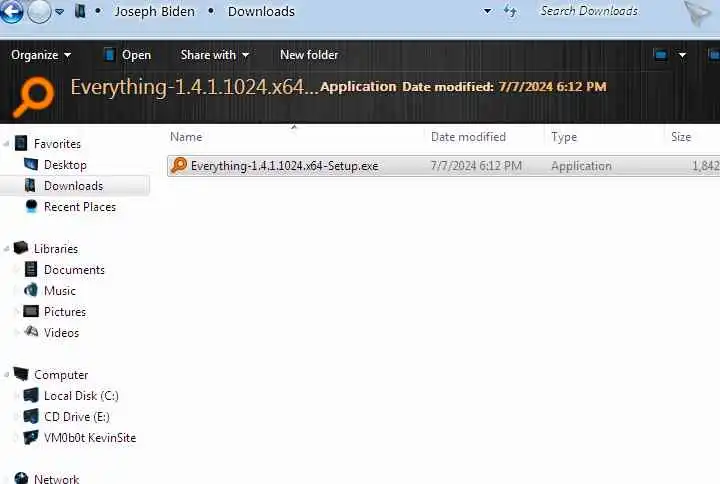Viewport: 720px width, 484px height.
Task: Select Favorites in the navigation pane
Action: (x=57, y=144)
